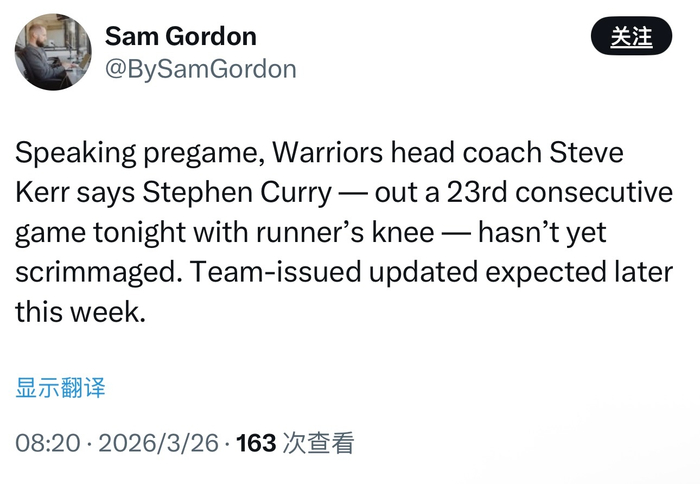Click the 2026/3/26 post date
The width and height of the screenshot is (700, 484).
158,443
